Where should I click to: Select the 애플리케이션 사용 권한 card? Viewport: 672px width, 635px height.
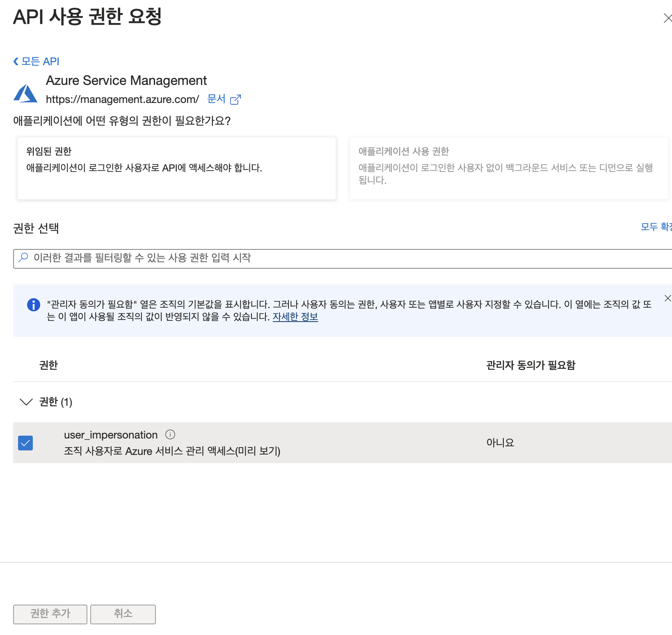point(509,168)
